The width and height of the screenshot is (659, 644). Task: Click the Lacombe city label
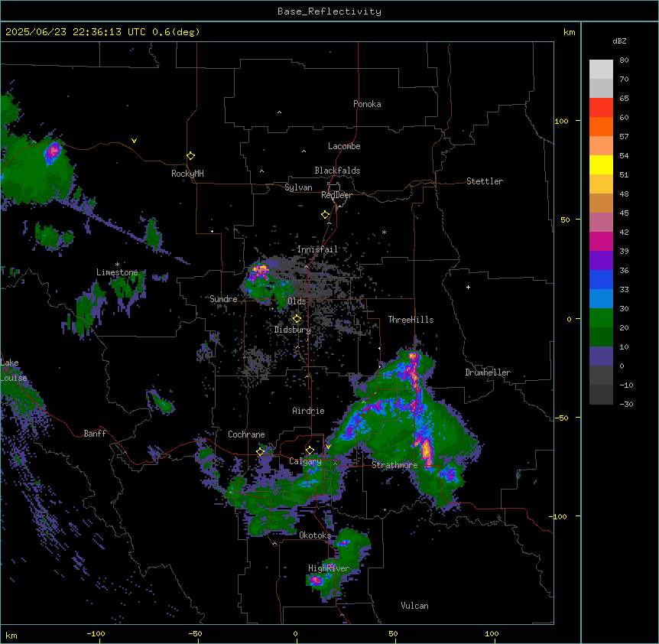point(344,146)
